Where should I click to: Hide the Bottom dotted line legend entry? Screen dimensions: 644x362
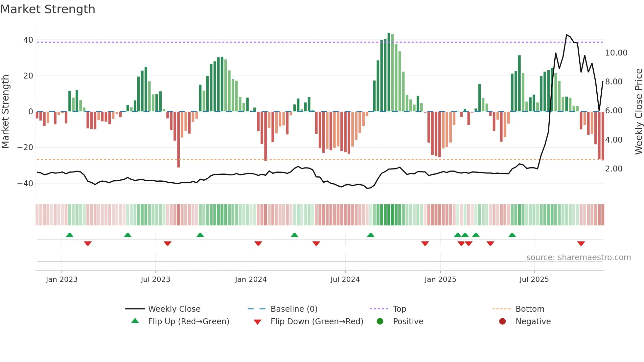(530, 309)
